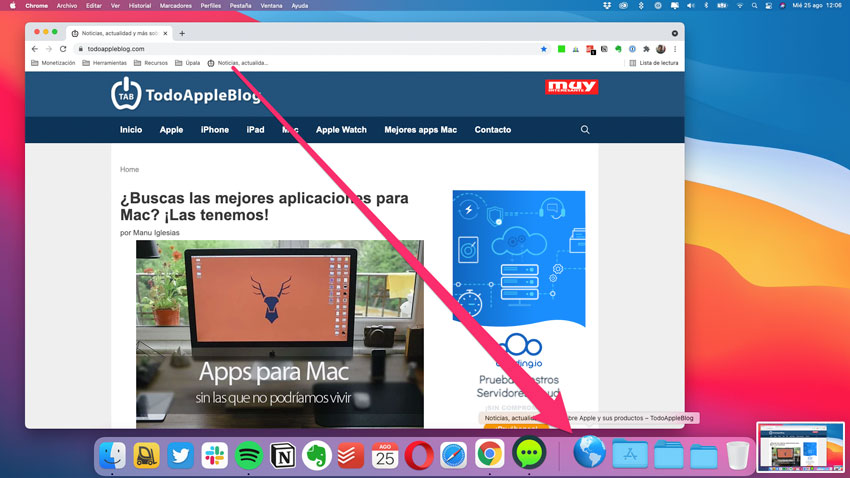Viewport: 850px width, 478px height.
Task: Open Mejores apps Mac nav link
Action: pyautogui.click(x=420, y=130)
